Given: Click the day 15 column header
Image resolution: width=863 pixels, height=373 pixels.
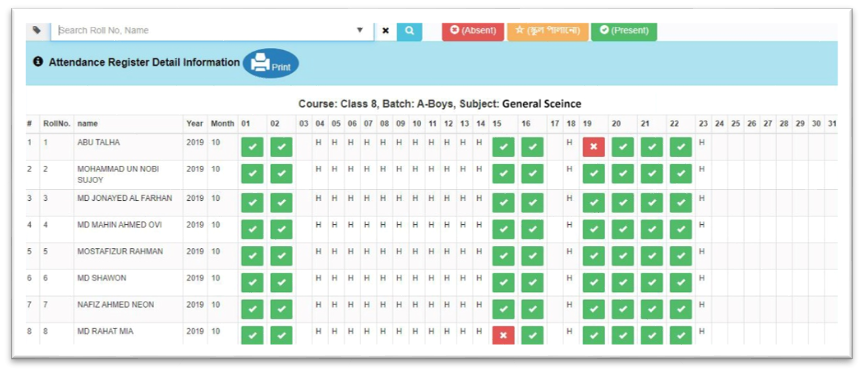Looking at the screenshot, I should (x=496, y=124).
